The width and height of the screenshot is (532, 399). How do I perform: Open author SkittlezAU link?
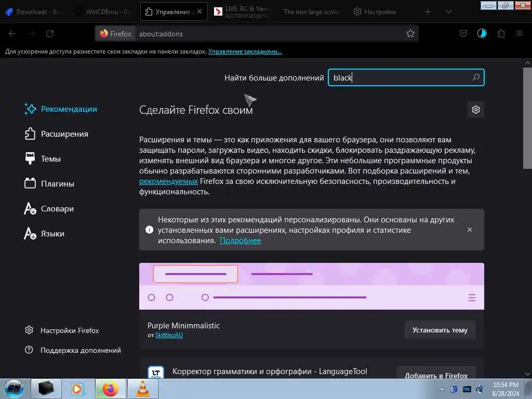[x=169, y=335]
